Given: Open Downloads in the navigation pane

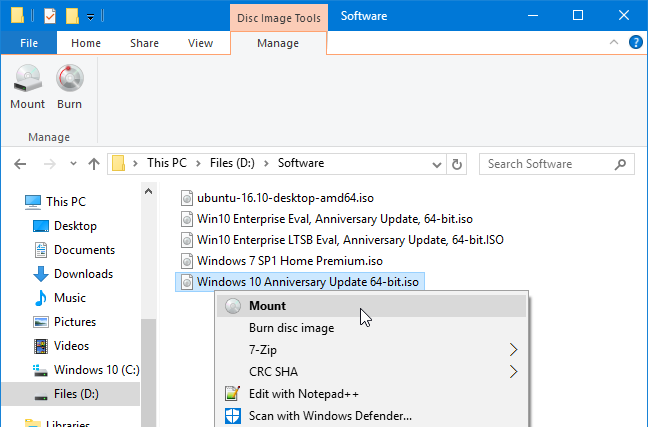Looking at the screenshot, I should click(x=83, y=274).
